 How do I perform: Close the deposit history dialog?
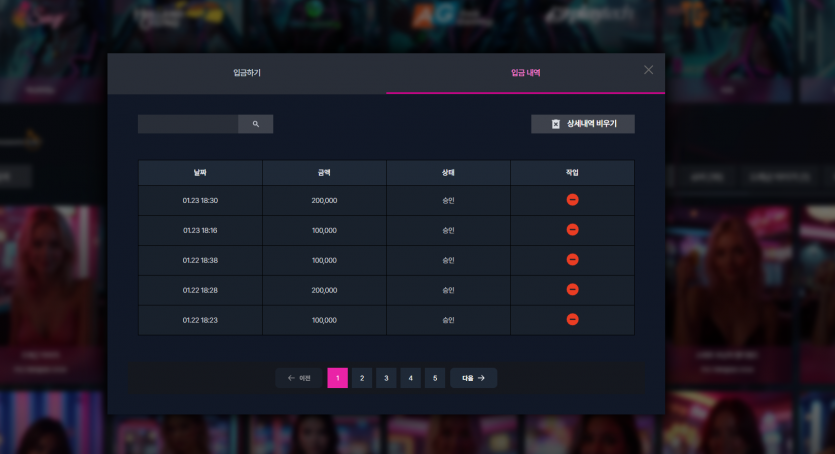(648, 70)
